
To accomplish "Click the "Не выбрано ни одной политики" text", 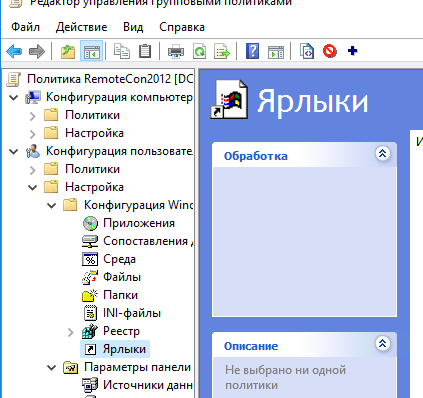I will pyautogui.click(x=286, y=377).
